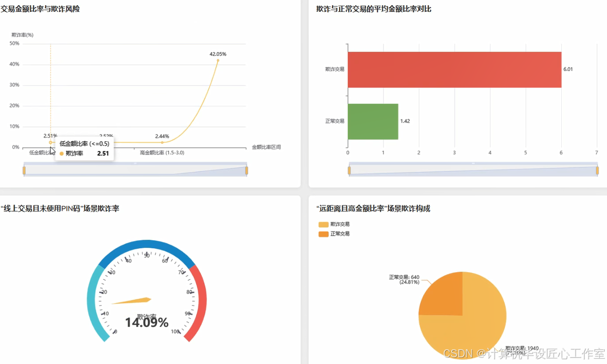Click the 2.44% data point on line chart

tap(162, 142)
